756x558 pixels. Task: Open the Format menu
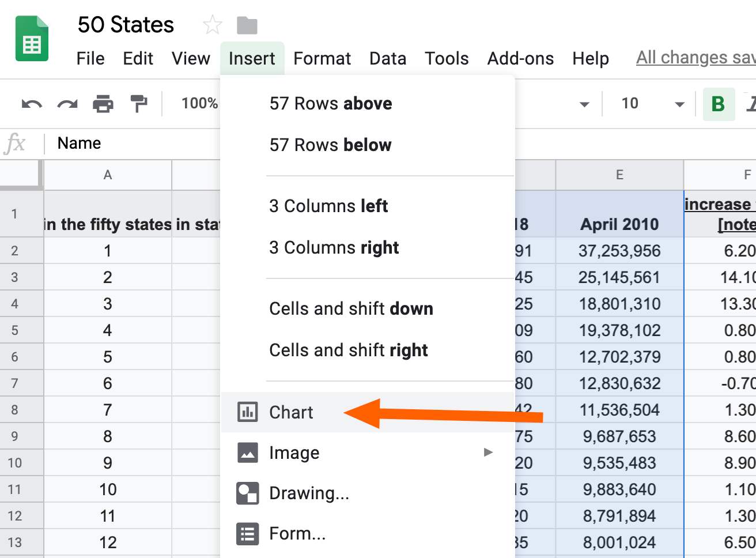coord(322,58)
